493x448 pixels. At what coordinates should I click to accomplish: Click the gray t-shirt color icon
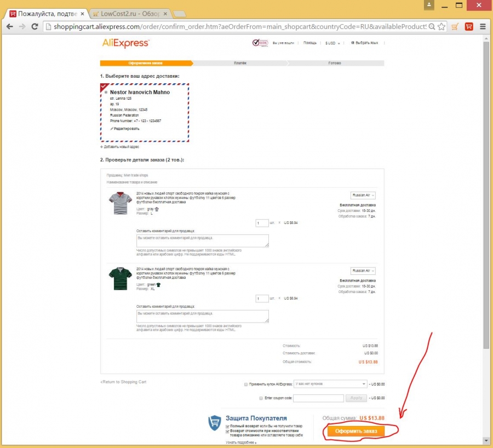[x=157, y=209]
